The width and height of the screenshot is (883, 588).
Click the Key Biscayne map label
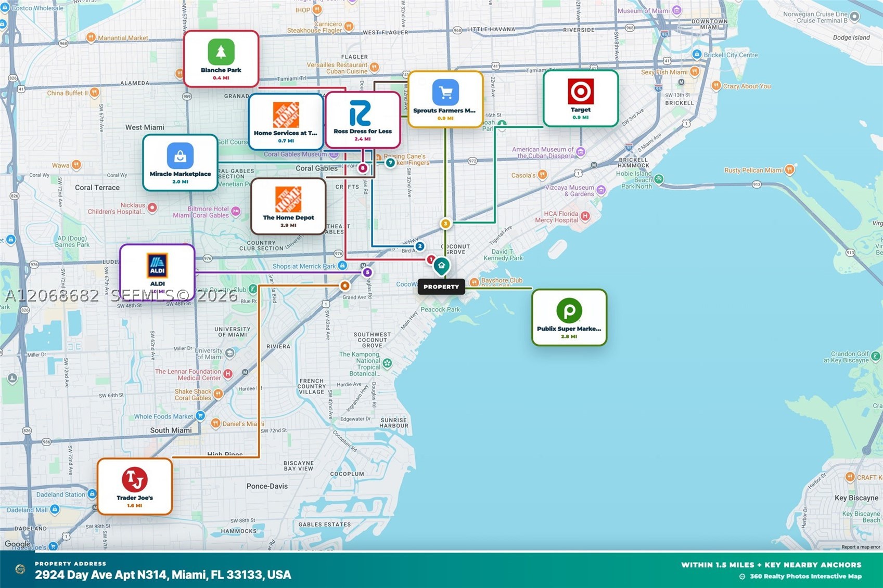coord(856,498)
